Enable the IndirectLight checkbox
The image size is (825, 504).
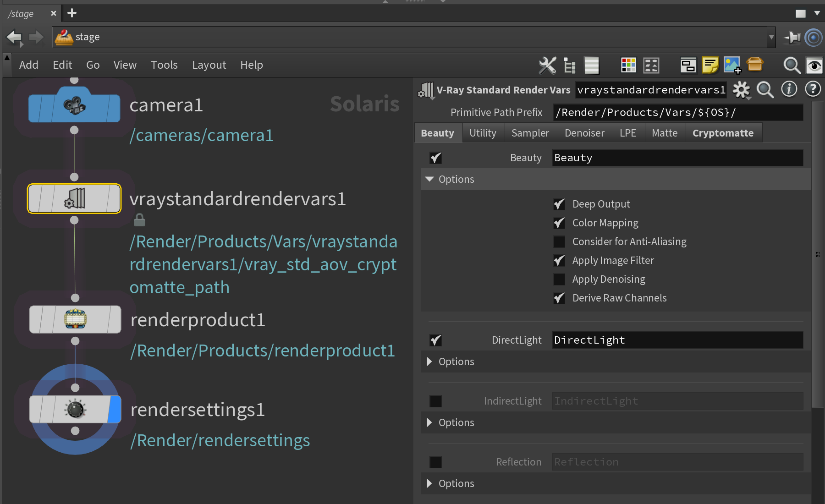(x=436, y=401)
